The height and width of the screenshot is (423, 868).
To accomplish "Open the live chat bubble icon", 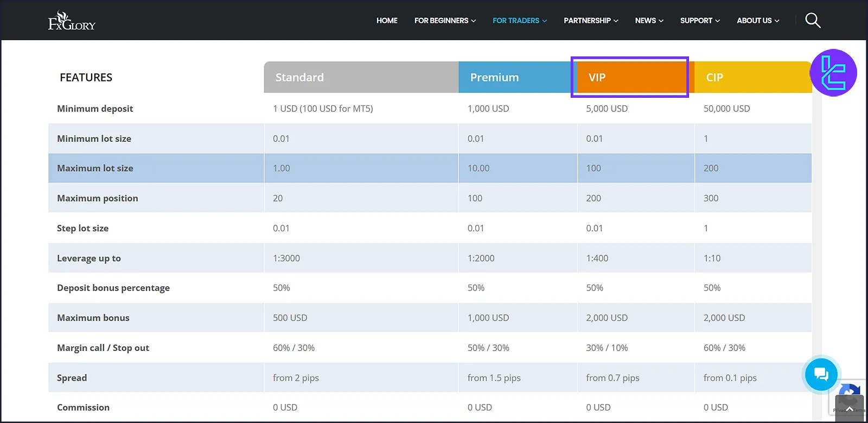I will click(821, 374).
